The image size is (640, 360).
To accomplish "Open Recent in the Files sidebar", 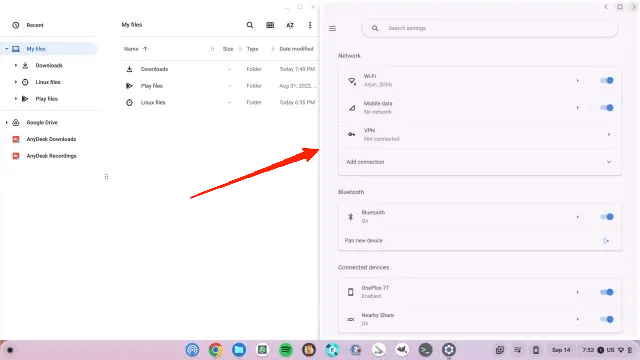I will pos(35,25).
